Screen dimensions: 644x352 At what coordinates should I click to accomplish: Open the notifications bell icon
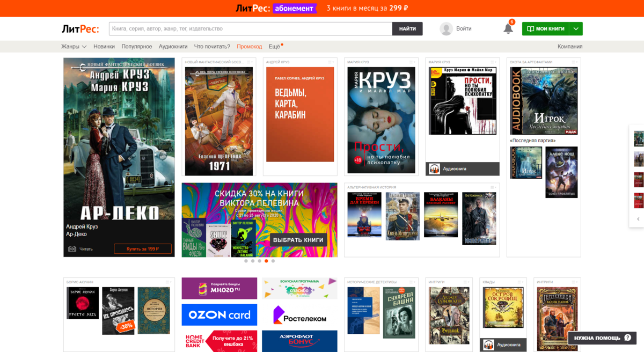click(508, 29)
